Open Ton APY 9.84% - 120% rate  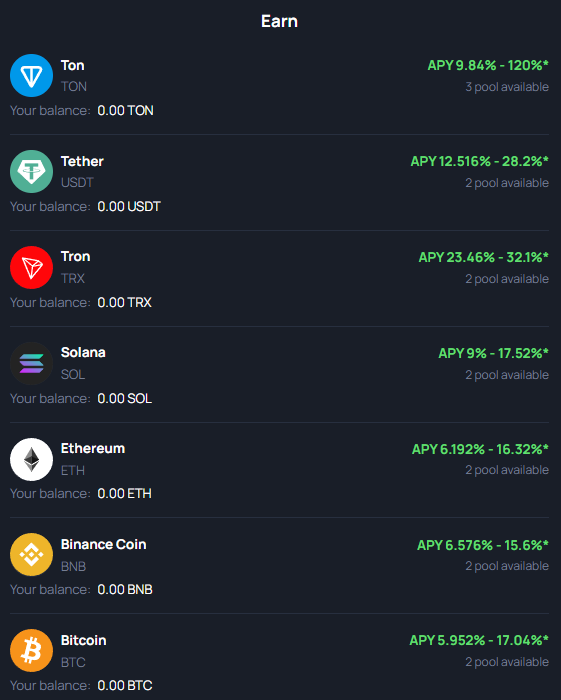(488, 65)
